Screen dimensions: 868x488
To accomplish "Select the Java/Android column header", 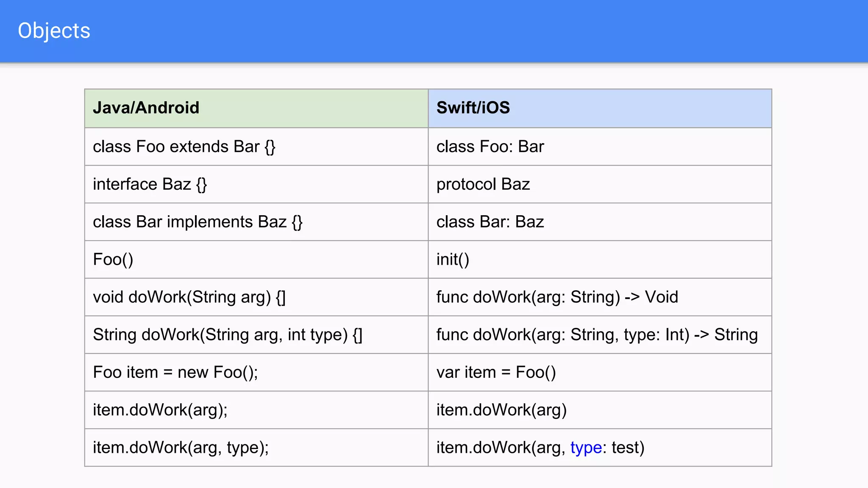I will pyautogui.click(x=146, y=108).
